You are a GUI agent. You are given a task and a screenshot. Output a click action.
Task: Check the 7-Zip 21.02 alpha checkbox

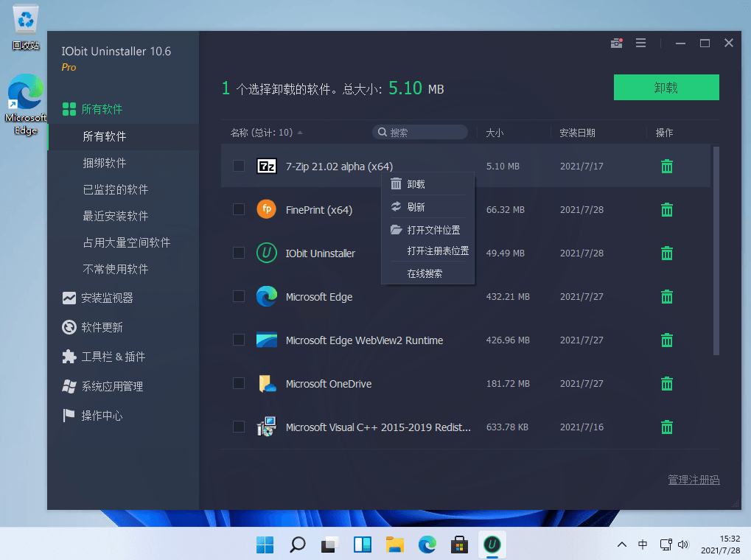[239, 166]
